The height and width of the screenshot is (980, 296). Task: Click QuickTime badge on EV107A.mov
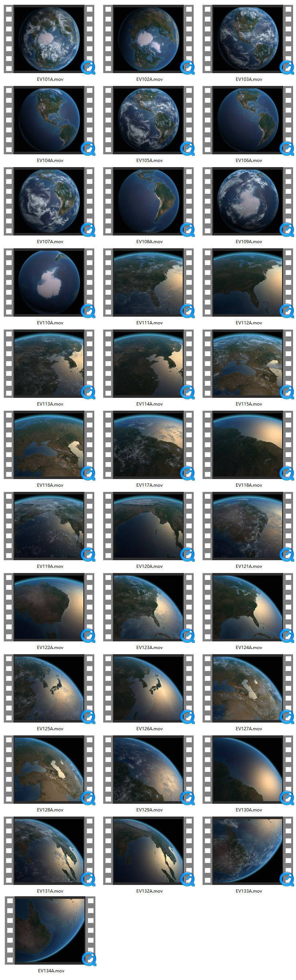(88, 229)
